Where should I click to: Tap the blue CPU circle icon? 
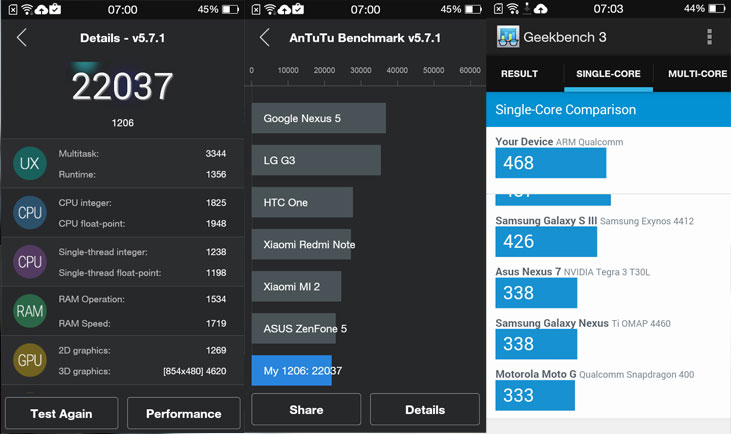click(x=30, y=213)
